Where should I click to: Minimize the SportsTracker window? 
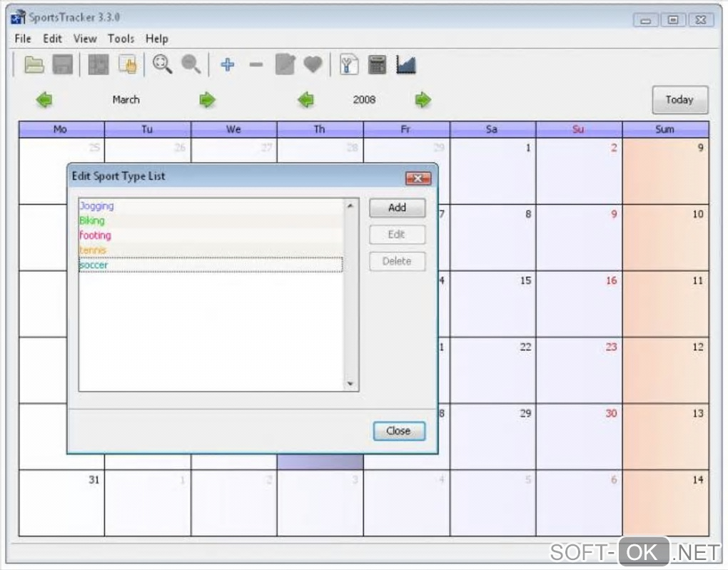pos(645,20)
